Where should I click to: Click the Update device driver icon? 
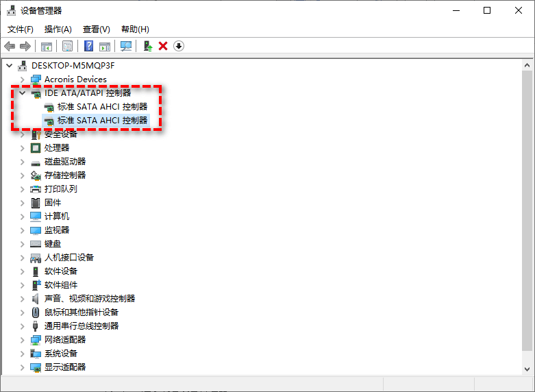click(x=148, y=46)
